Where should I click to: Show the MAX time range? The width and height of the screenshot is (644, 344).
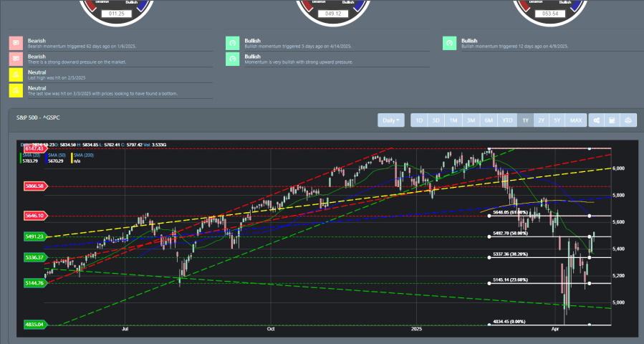pos(576,120)
